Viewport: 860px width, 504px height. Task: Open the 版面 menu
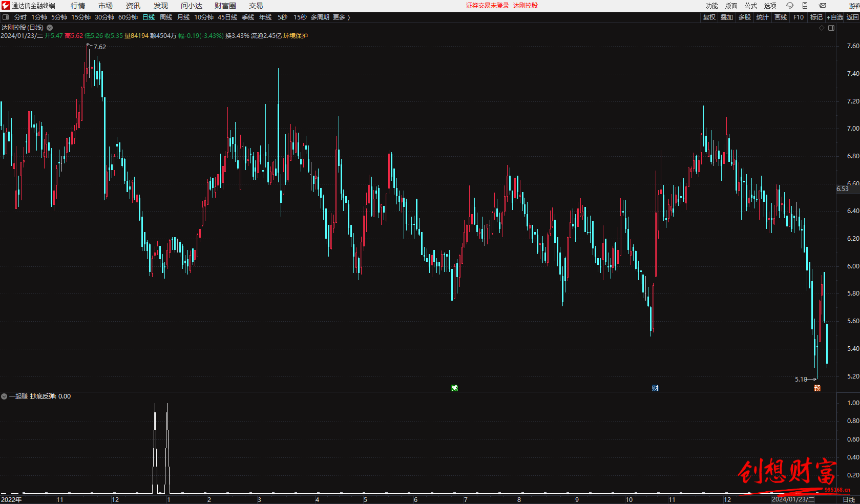tap(731, 6)
